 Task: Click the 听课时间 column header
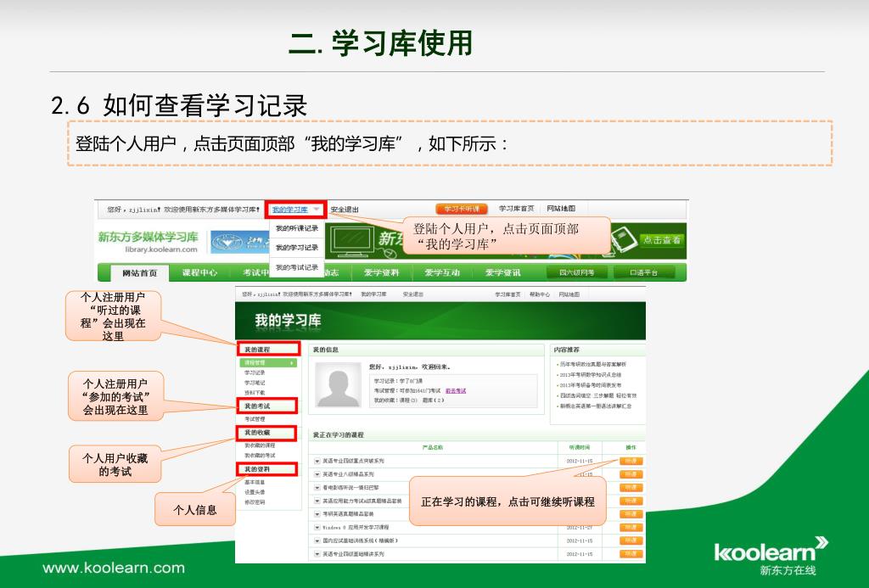pyautogui.click(x=579, y=447)
